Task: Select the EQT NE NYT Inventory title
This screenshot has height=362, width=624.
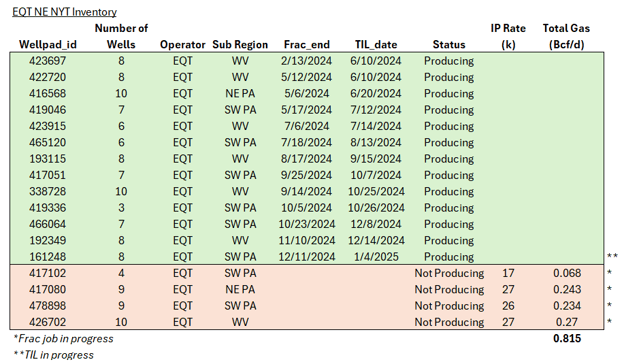Action: click(x=64, y=12)
